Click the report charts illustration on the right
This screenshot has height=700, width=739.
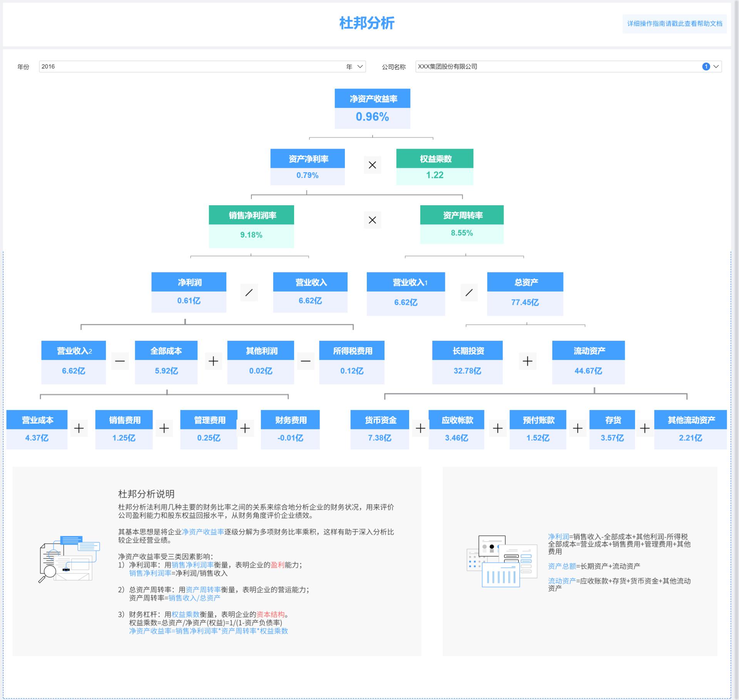point(502,561)
